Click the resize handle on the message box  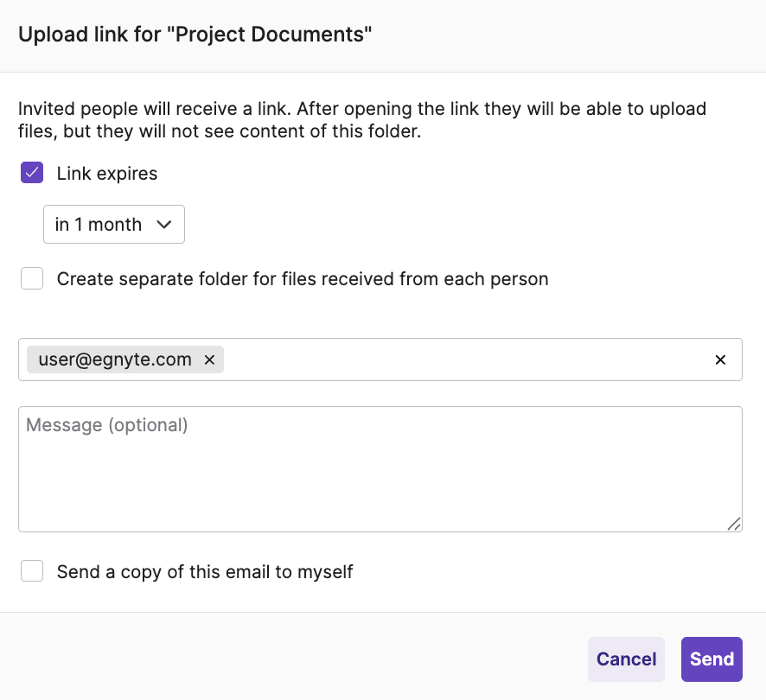(x=735, y=524)
